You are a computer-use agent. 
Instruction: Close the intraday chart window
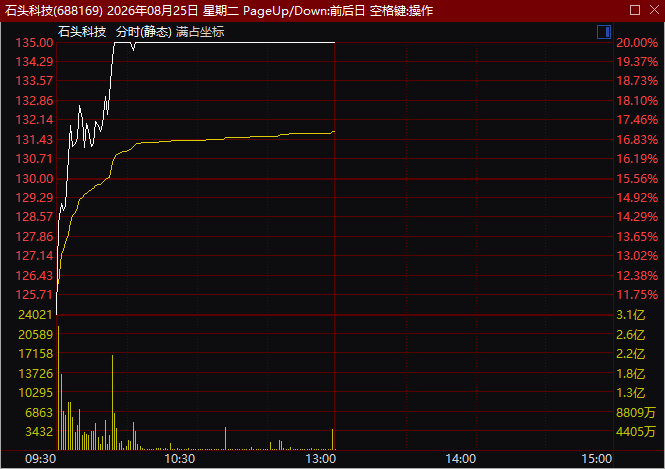tap(654, 10)
